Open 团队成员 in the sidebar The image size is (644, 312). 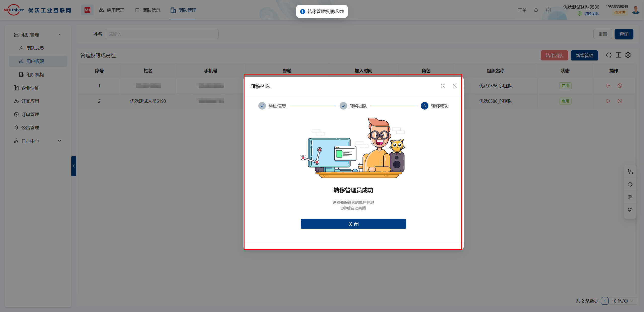click(35, 48)
